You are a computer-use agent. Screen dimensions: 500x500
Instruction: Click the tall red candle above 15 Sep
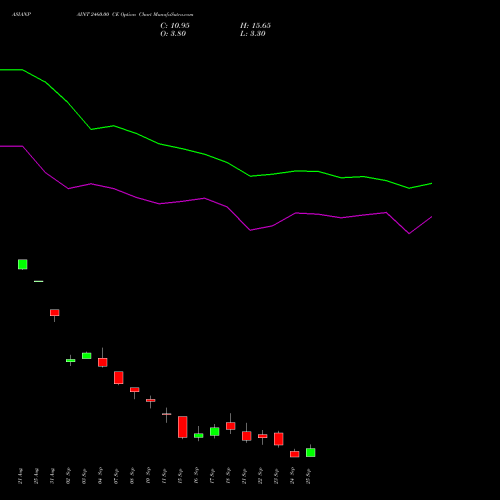183,427
